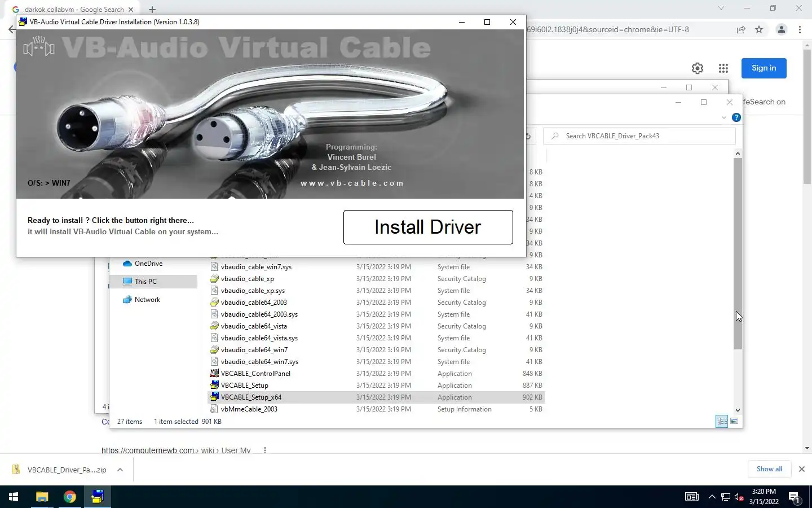Viewport: 812px width, 508px height.
Task: Open Chrome from the taskbar
Action: pos(69,497)
